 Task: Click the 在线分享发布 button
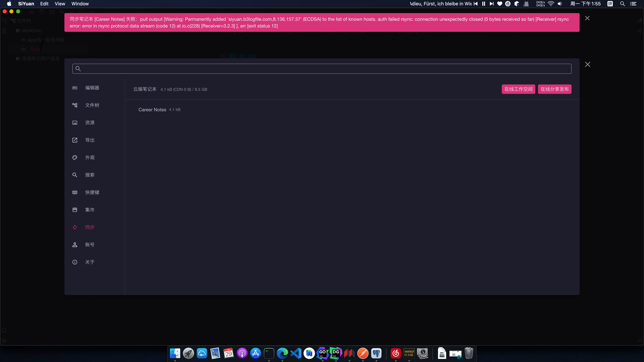554,89
